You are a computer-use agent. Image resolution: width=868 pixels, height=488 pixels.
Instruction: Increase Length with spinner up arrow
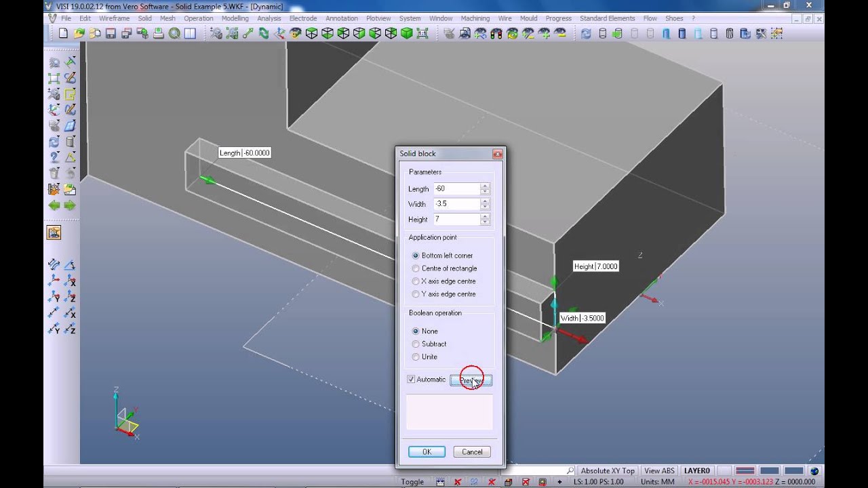pyautogui.click(x=484, y=186)
